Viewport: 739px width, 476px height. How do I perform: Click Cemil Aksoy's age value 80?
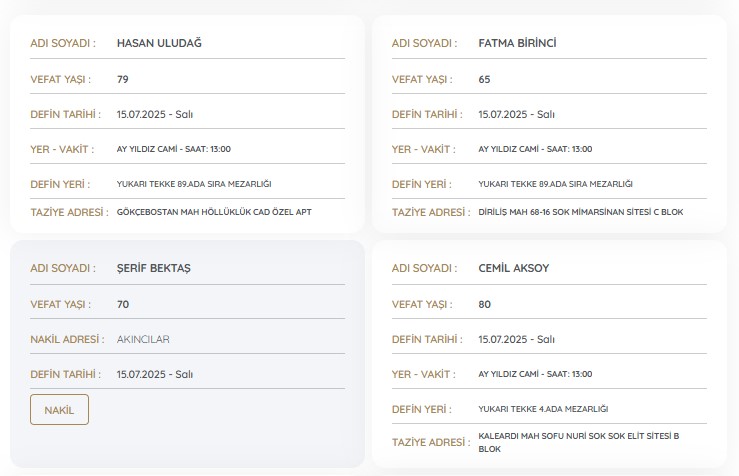pos(485,304)
